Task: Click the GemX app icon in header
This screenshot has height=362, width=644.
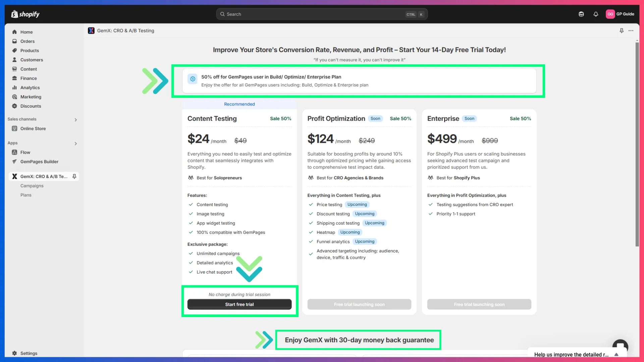Action: click(91, 31)
